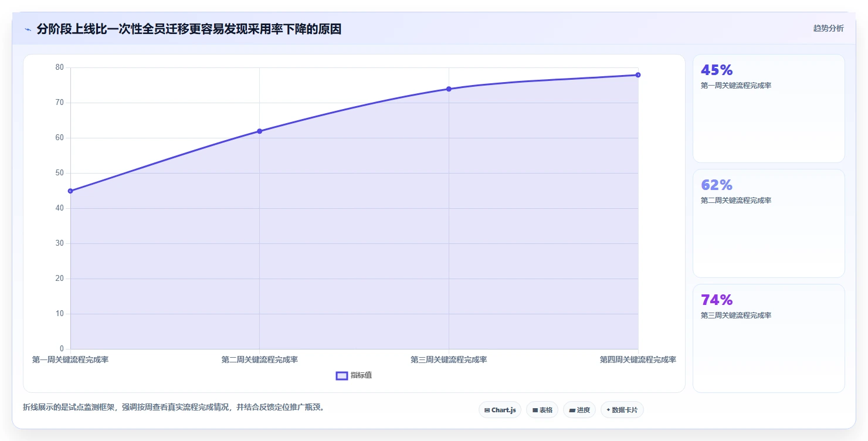Click the chart title 分阶段上线比一次性全员迁移

click(x=189, y=29)
